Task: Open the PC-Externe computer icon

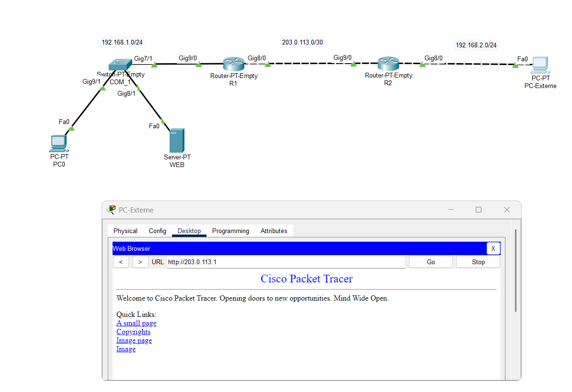Action: (x=540, y=65)
